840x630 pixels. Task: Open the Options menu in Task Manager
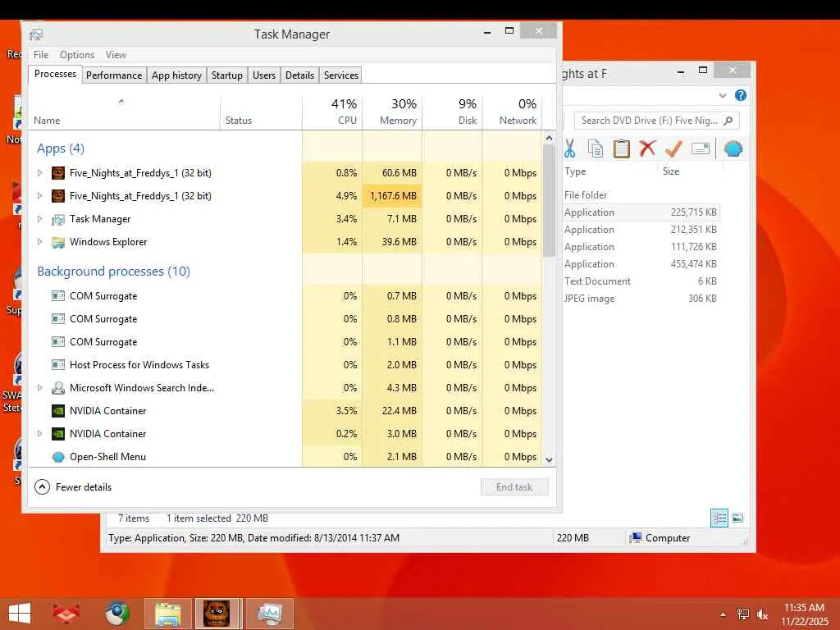pyautogui.click(x=77, y=55)
